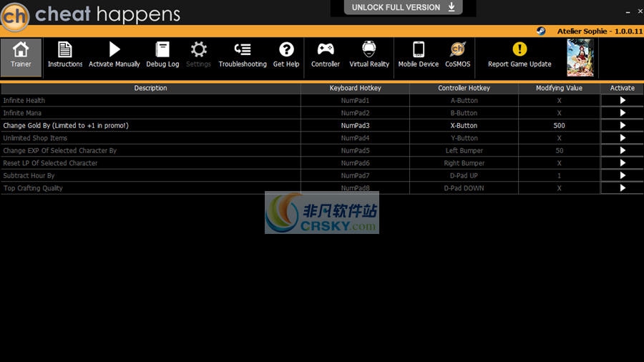Activate the Unlimited Shop Items cheat

tap(623, 138)
